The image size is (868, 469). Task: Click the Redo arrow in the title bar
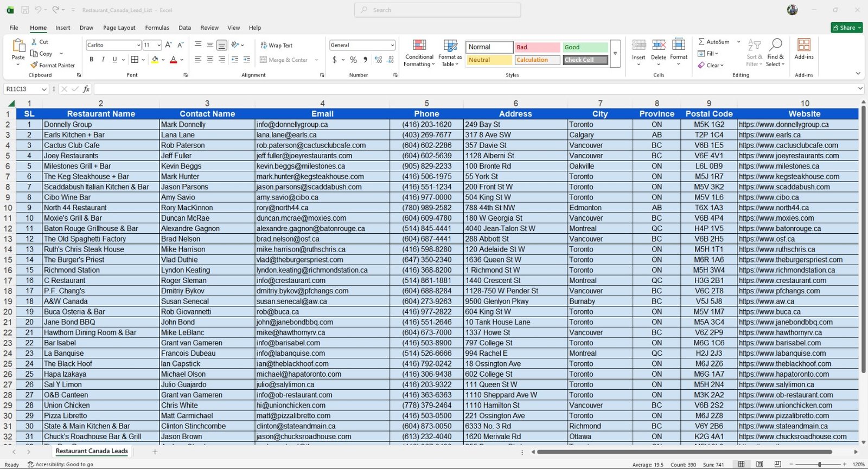(55, 10)
